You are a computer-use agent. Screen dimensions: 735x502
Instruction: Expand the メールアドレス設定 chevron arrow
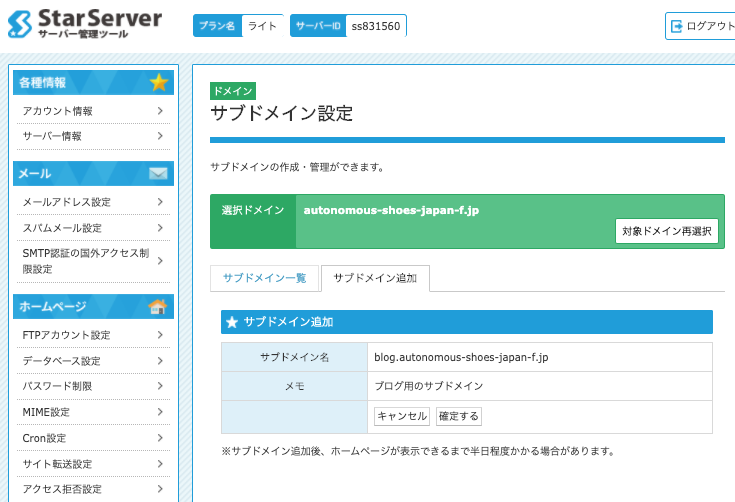pos(160,202)
